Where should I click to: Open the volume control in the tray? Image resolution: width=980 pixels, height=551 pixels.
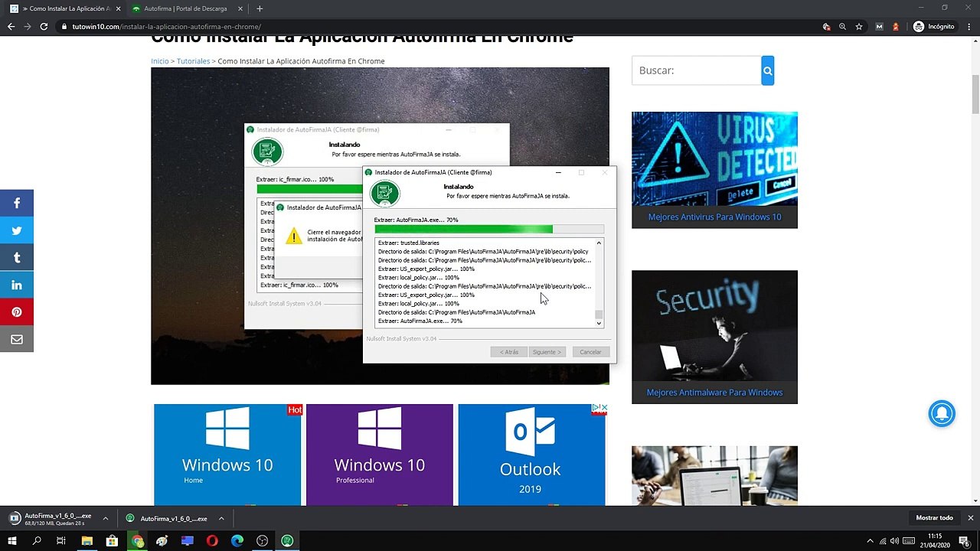(x=894, y=541)
